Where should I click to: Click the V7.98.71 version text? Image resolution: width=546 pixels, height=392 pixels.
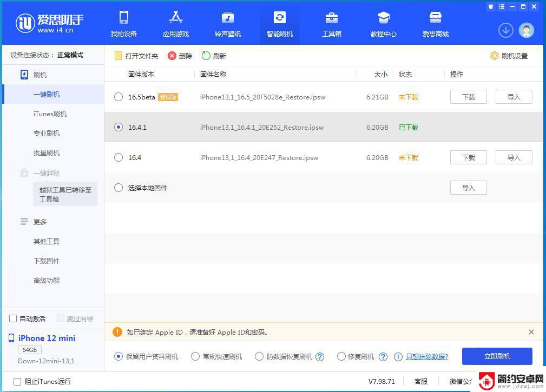pyautogui.click(x=381, y=382)
